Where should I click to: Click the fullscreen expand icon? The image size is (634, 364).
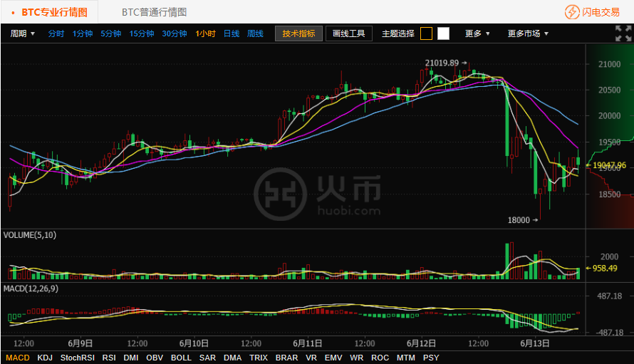point(623,33)
